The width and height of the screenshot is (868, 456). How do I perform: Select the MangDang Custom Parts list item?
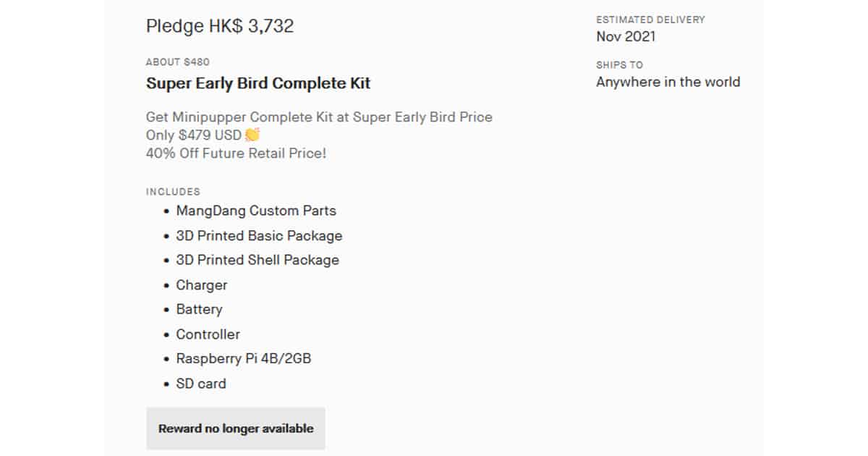click(256, 211)
